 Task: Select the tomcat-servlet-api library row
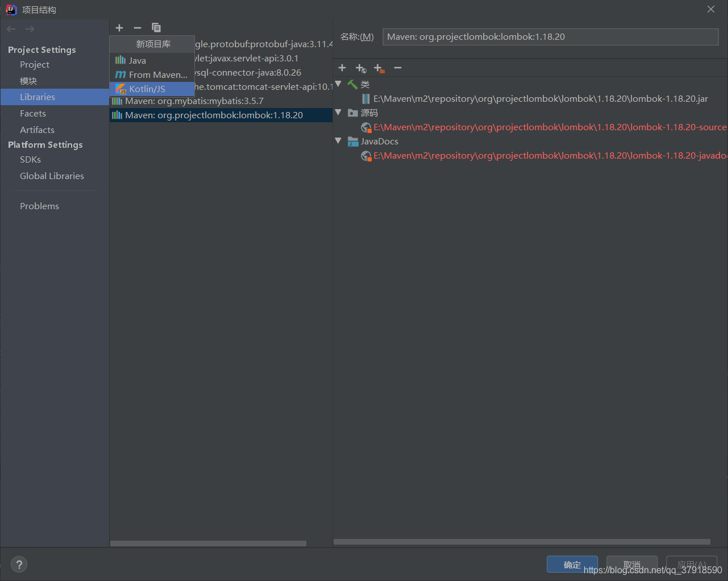264,87
